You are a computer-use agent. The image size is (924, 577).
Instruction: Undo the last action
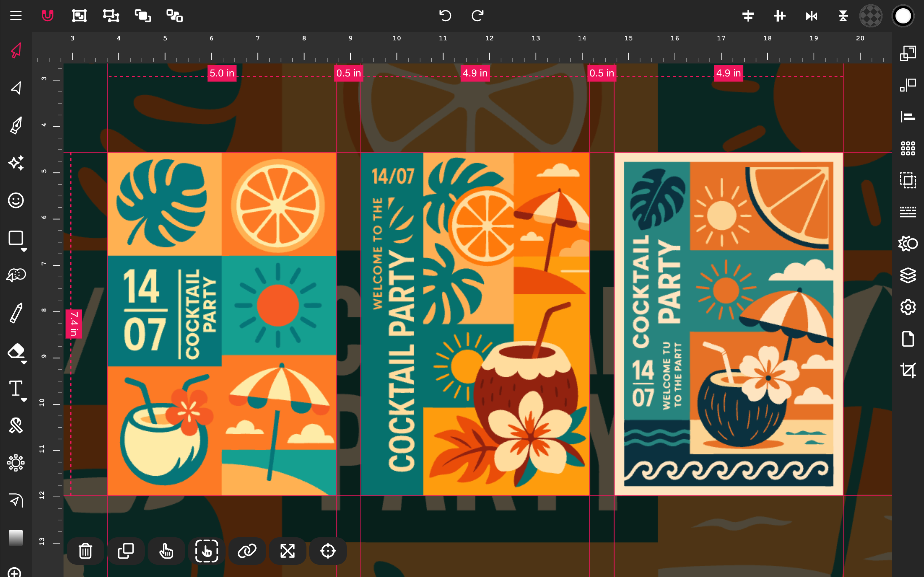(x=445, y=16)
